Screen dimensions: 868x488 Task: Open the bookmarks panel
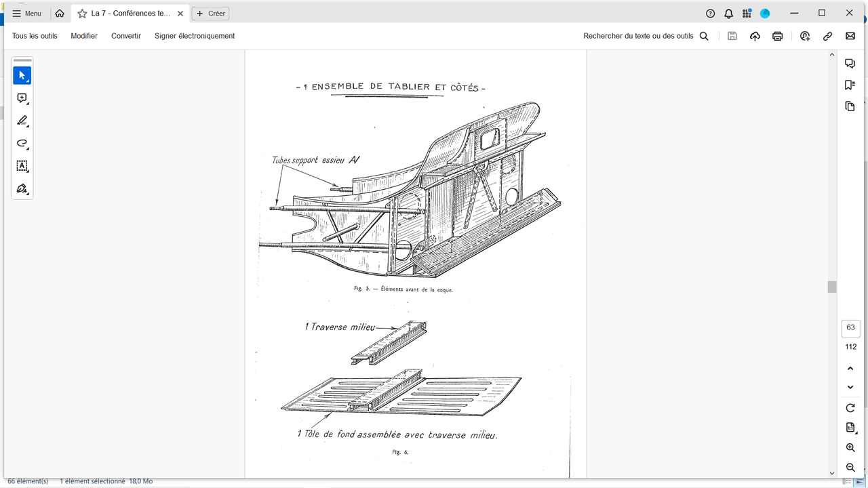point(850,85)
